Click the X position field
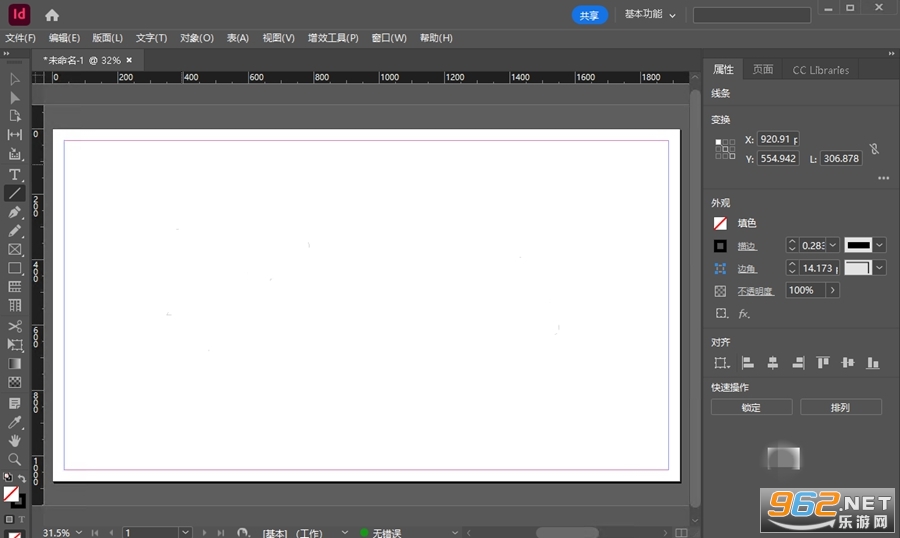Viewport: 900px width, 538px height. tap(778, 139)
